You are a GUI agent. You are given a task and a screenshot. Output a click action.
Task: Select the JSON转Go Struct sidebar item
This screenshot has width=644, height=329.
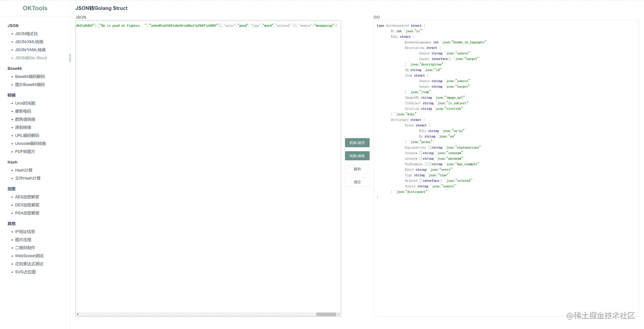[x=31, y=58]
